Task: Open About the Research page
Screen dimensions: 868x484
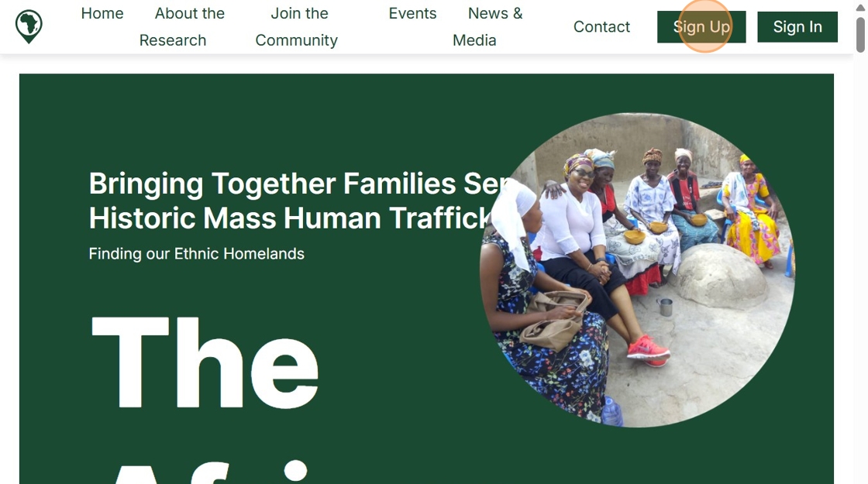Action: click(182, 26)
